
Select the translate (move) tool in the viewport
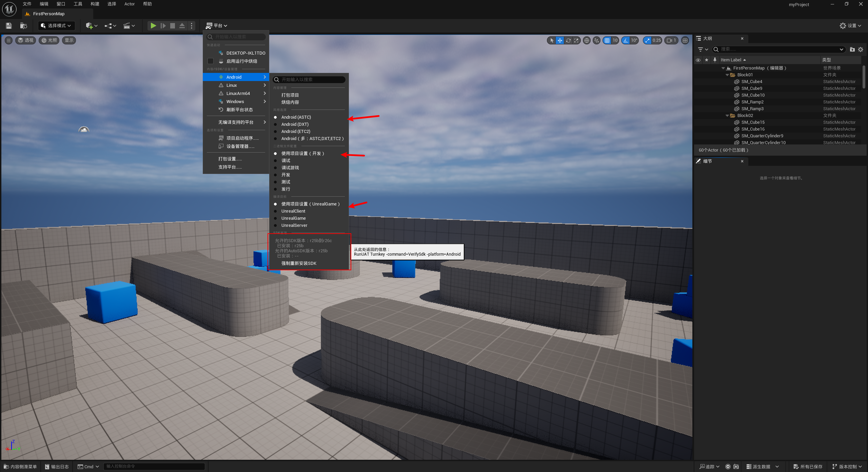[x=560, y=40]
